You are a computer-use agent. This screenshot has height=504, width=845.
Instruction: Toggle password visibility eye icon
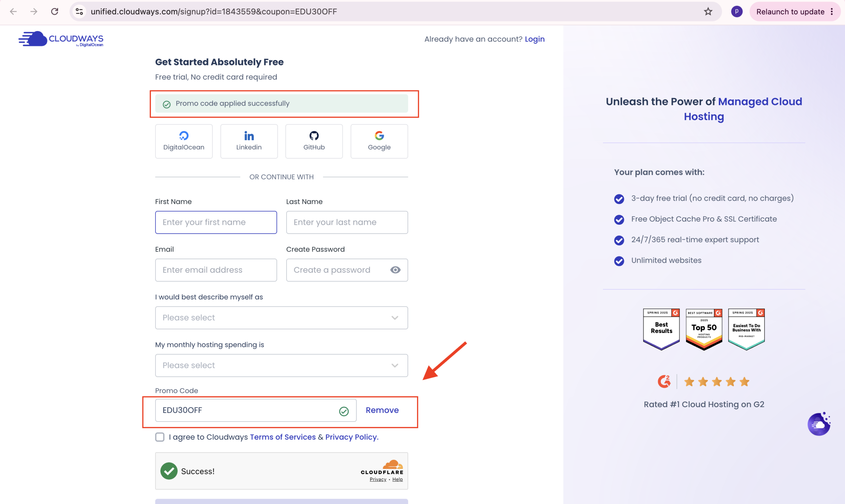coord(395,270)
